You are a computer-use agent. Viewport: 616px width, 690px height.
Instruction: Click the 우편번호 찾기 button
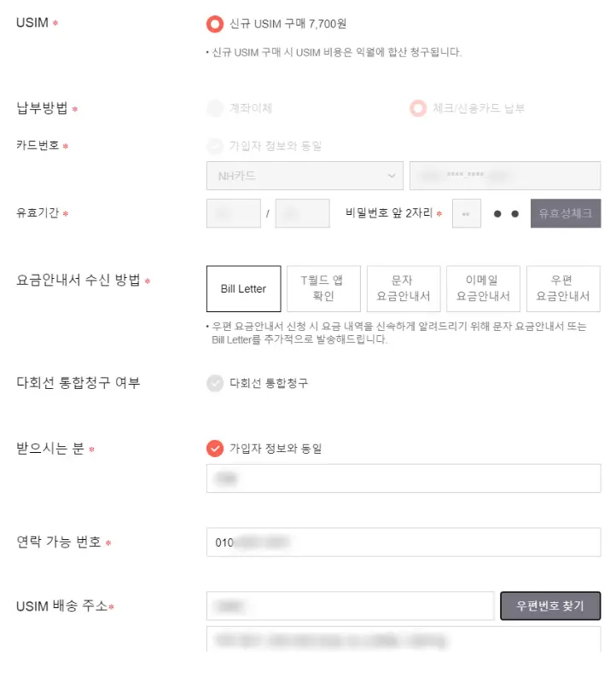click(x=550, y=606)
